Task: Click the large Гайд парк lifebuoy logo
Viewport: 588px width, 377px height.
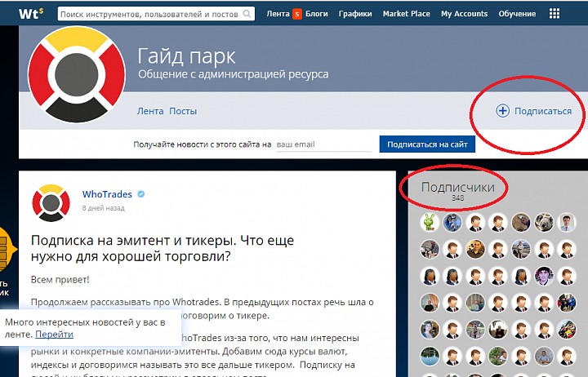Action: click(x=77, y=74)
